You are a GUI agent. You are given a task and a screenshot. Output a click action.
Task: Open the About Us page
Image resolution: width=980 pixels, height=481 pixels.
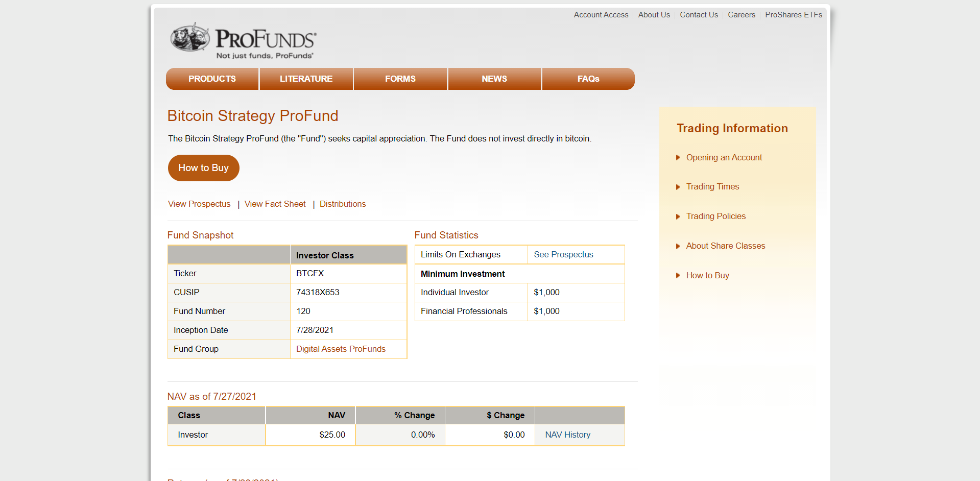pyautogui.click(x=654, y=15)
